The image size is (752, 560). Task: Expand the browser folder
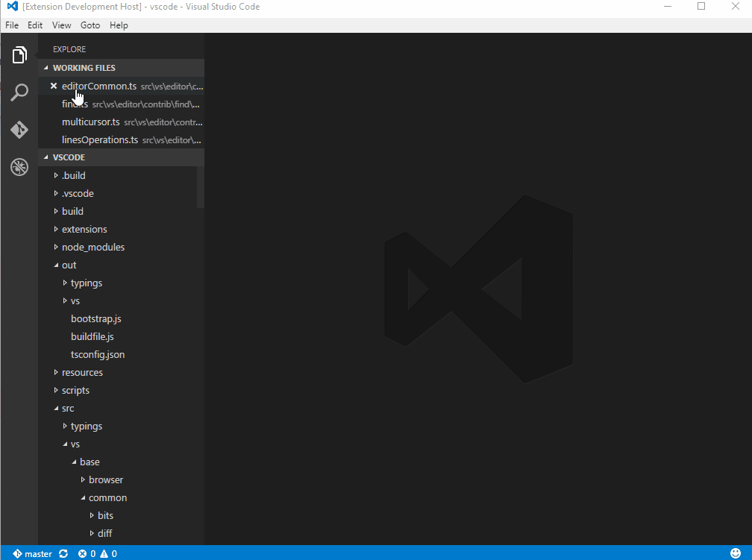click(x=83, y=479)
